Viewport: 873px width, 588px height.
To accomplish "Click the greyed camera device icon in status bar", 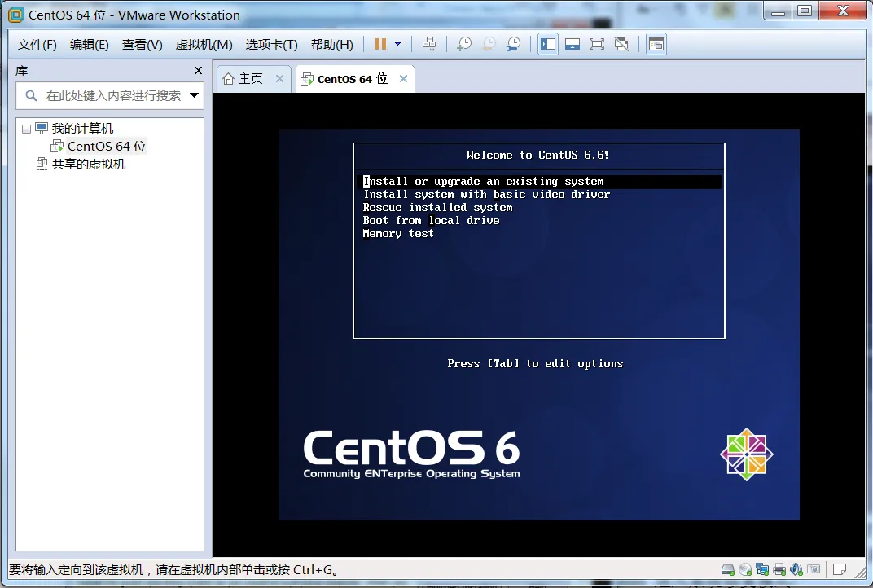I will pos(814,569).
